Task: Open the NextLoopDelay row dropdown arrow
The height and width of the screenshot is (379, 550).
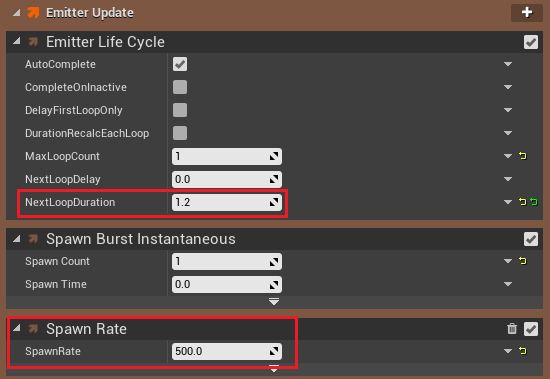Action: 508,179
